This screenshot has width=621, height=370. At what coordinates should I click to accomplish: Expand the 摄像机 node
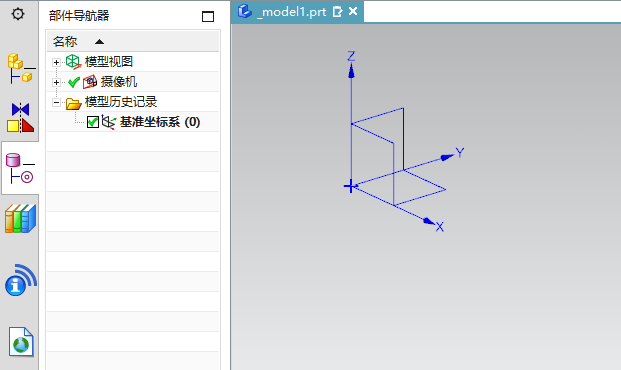click(56, 82)
